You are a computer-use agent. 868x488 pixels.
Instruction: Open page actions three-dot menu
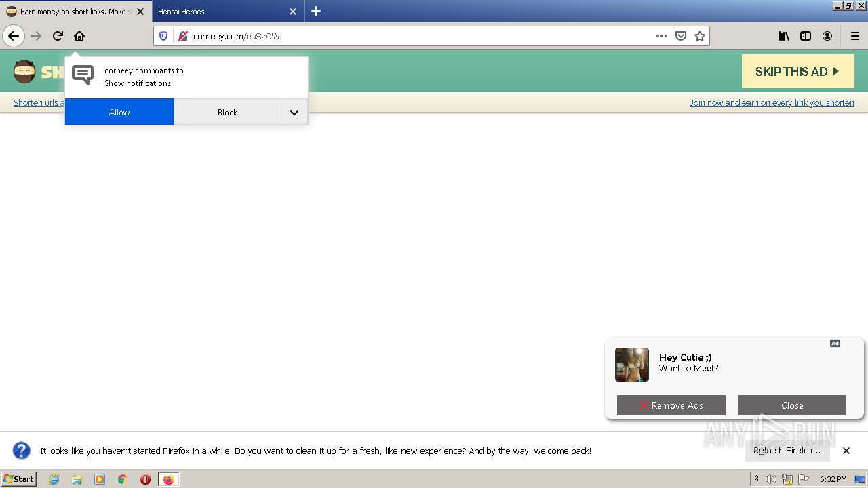click(x=662, y=36)
